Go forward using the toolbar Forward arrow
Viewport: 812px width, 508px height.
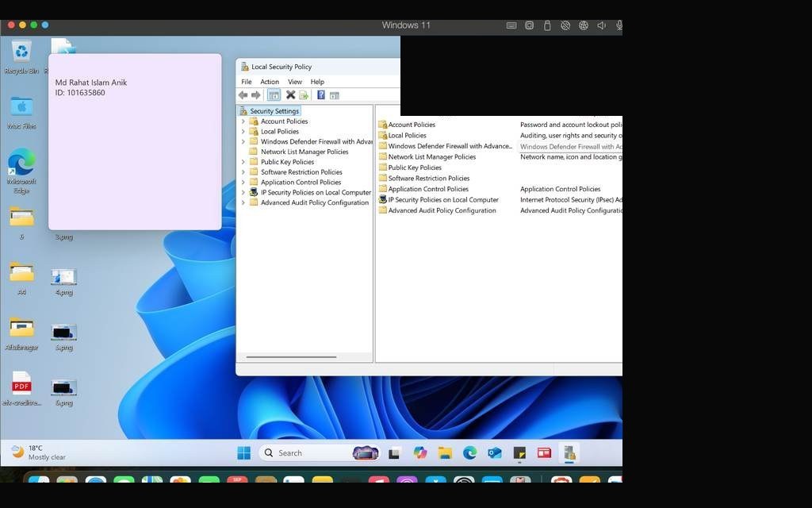[x=256, y=95]
